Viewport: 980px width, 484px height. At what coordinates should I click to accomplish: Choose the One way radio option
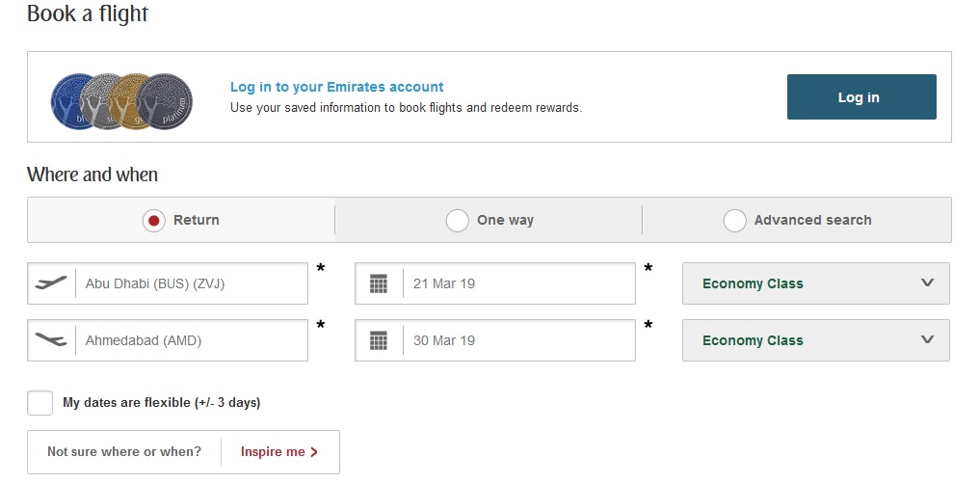458,220
